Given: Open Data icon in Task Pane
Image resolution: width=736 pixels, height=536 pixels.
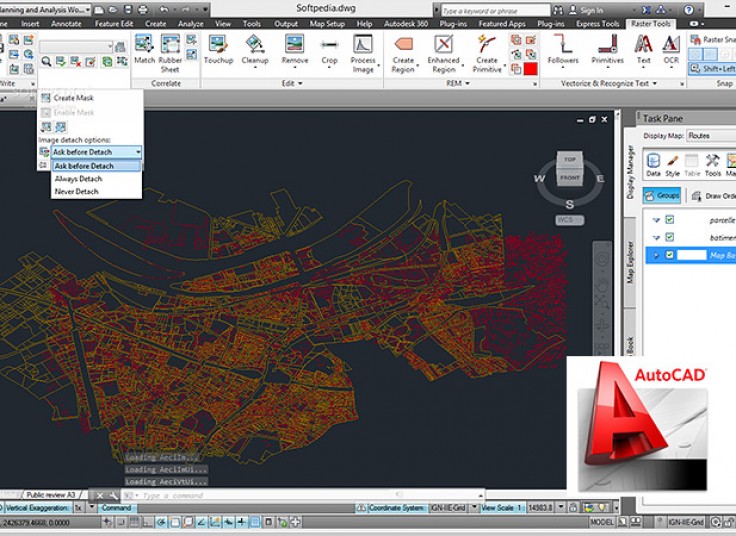Looking at the screenshot, I should pyautogui.click(x=653, y=161).
